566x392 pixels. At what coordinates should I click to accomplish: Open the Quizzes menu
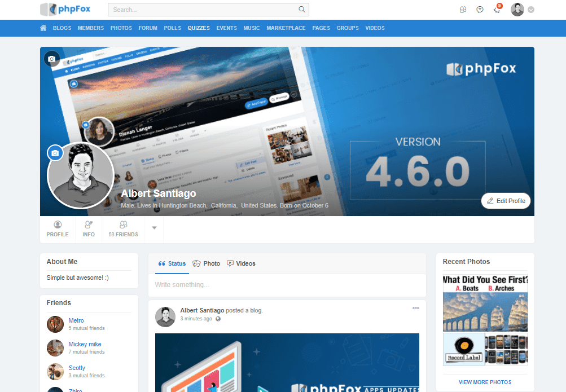point(199,28)
